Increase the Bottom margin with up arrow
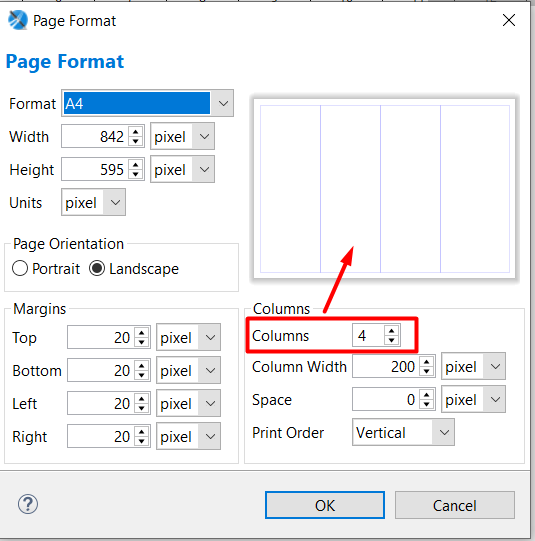Image resolution: width=535 pixels, height=541 pixels. click(x=141, y=365)
